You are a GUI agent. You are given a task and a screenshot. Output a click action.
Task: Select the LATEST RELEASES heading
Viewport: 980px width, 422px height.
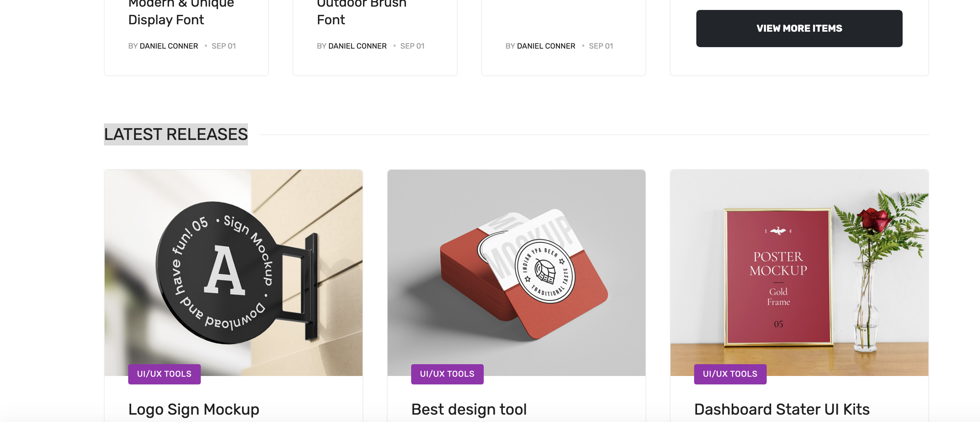(x=176, y=134)
